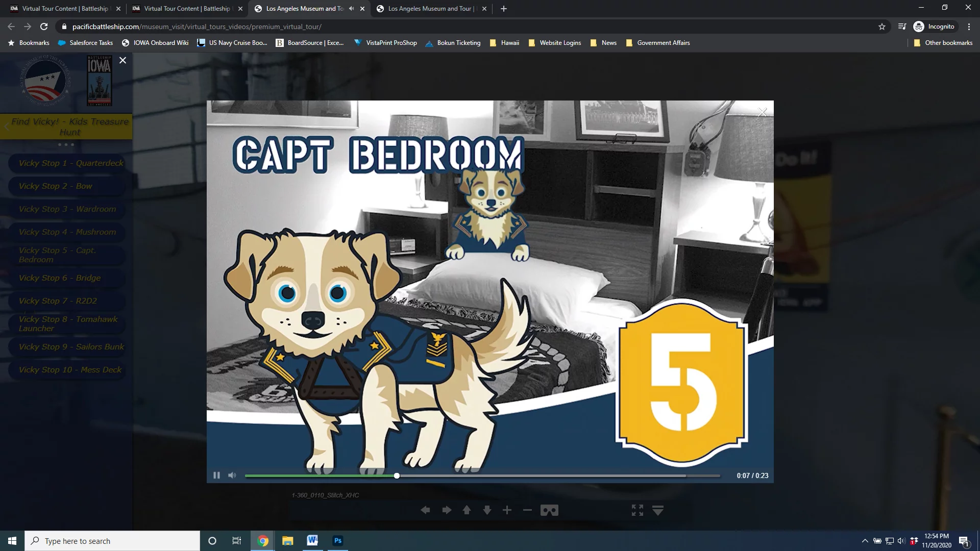
Task: Mute the video volume speaker icon
Action: tap(232, 475)
